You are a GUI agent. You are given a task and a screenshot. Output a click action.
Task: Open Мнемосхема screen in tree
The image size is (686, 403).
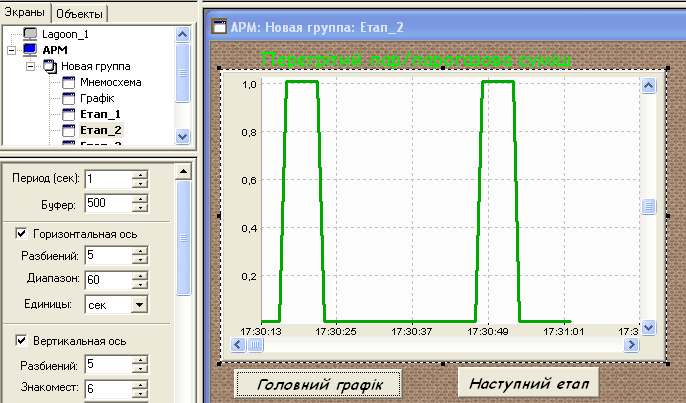coord(111,82)
